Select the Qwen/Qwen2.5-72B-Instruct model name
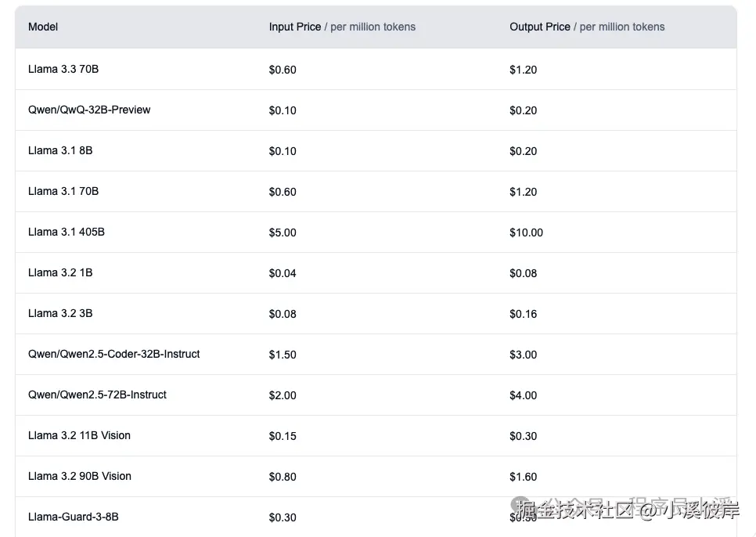Image resolution: width=756 pixels, height=537 pixels. pos(98,395)
